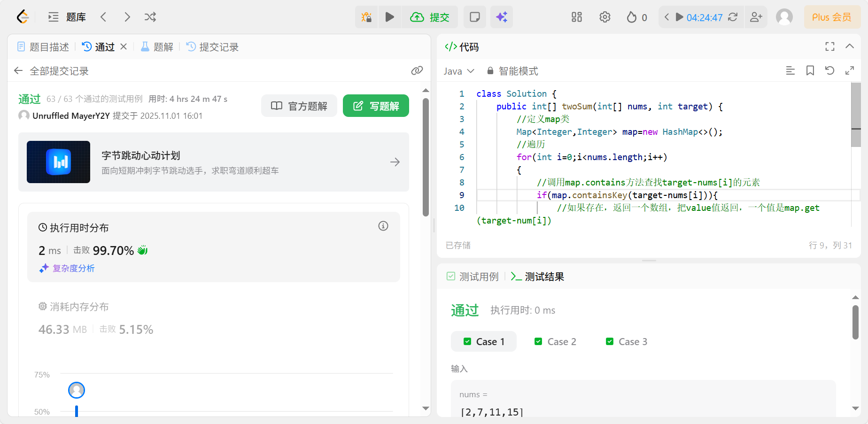
Task: Toggle fullscreen for code panel
Action: coord(830,46)
